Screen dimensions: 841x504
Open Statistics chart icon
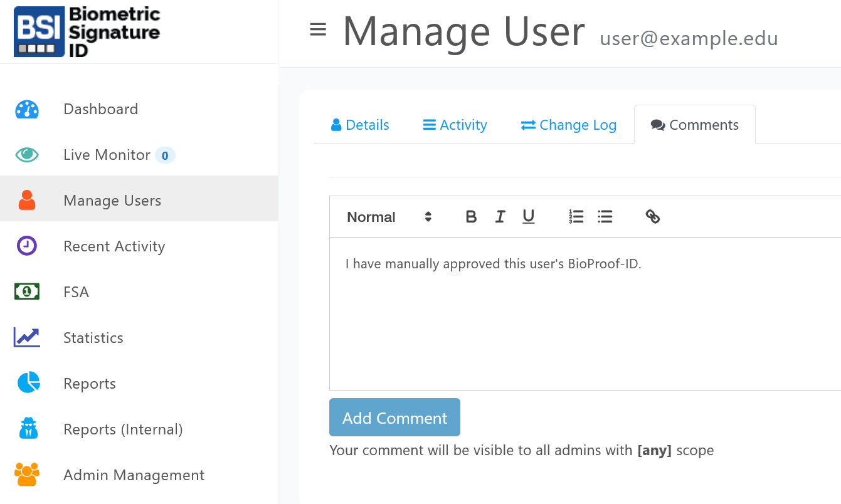(x=27, y=337)
